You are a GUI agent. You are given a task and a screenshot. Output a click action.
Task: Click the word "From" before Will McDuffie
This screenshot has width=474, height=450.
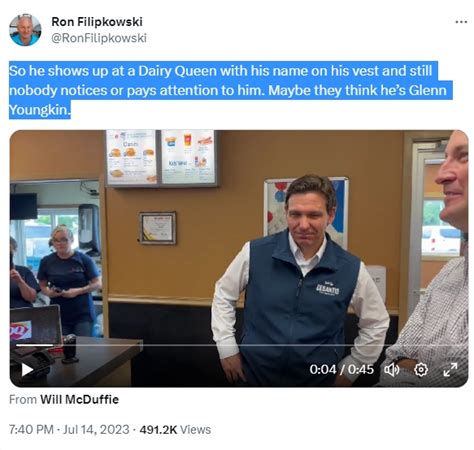pyautogui.click(x=23, y=399)
